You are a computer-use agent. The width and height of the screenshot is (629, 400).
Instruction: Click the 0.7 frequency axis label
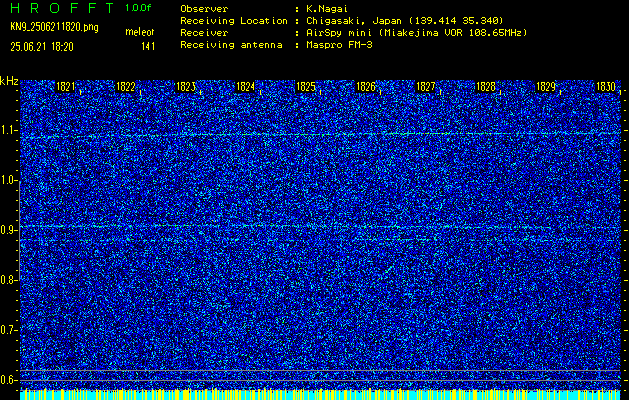8,330
